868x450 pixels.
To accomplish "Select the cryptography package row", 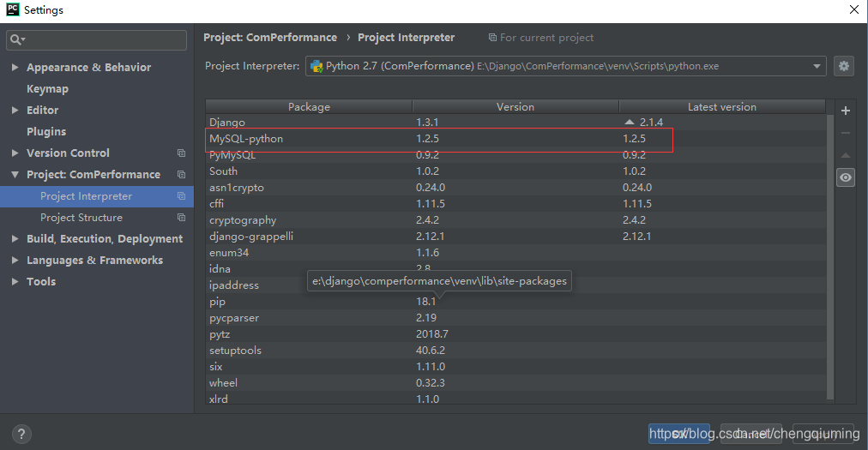I will (x=516, y=219).
